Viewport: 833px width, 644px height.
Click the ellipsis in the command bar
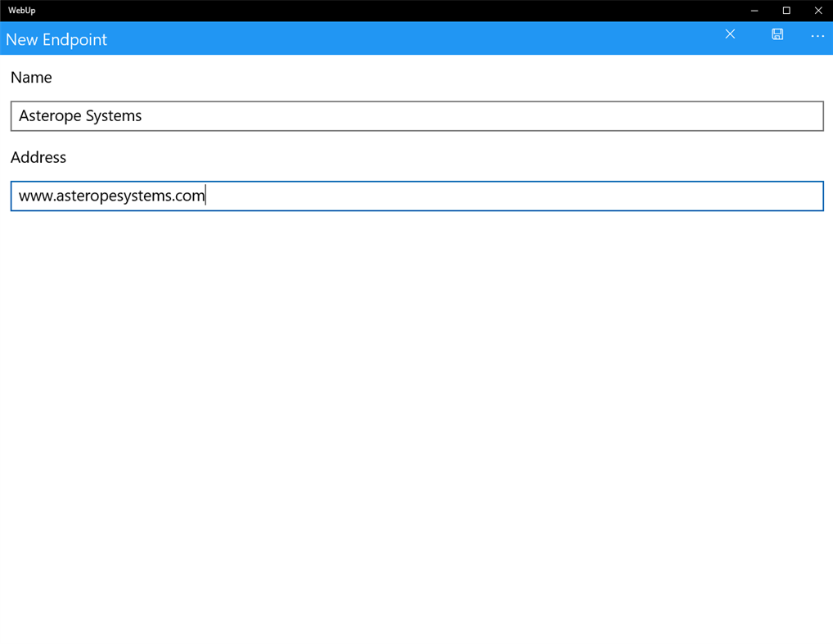click(817, 34)
